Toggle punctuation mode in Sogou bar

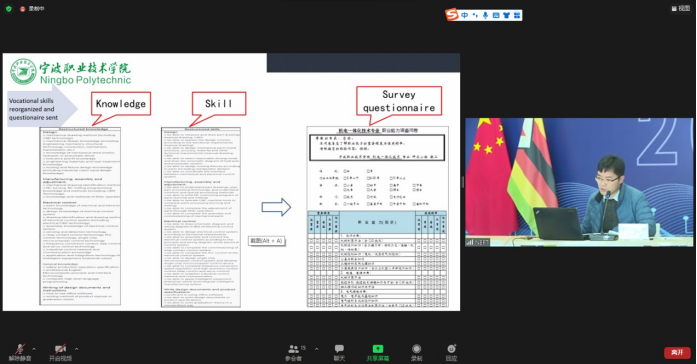coord(475,15)
